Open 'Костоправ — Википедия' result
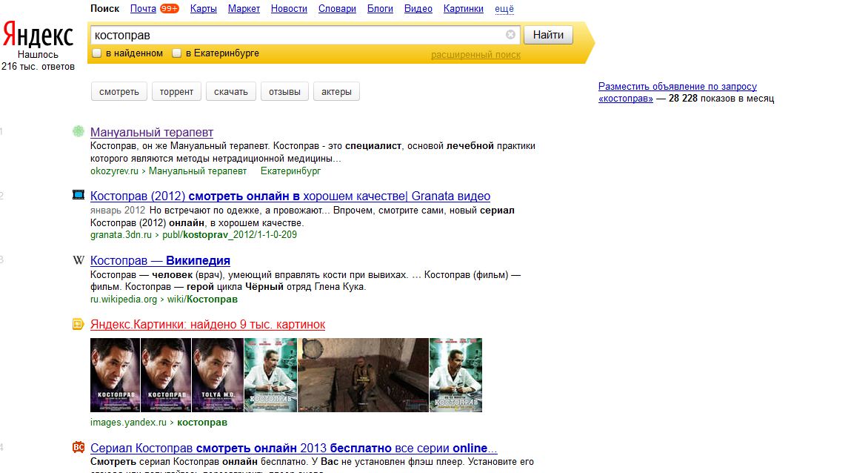 [x=160, y=260]
